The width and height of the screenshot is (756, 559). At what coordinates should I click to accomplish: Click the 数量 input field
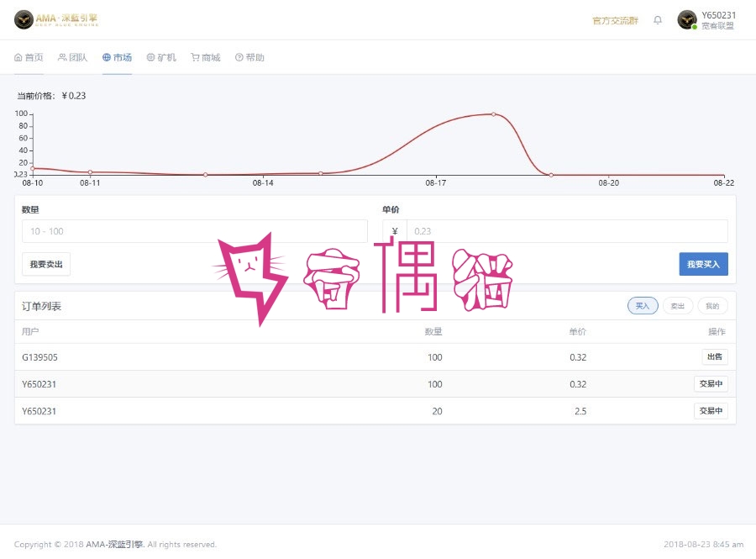click(195, 231)
